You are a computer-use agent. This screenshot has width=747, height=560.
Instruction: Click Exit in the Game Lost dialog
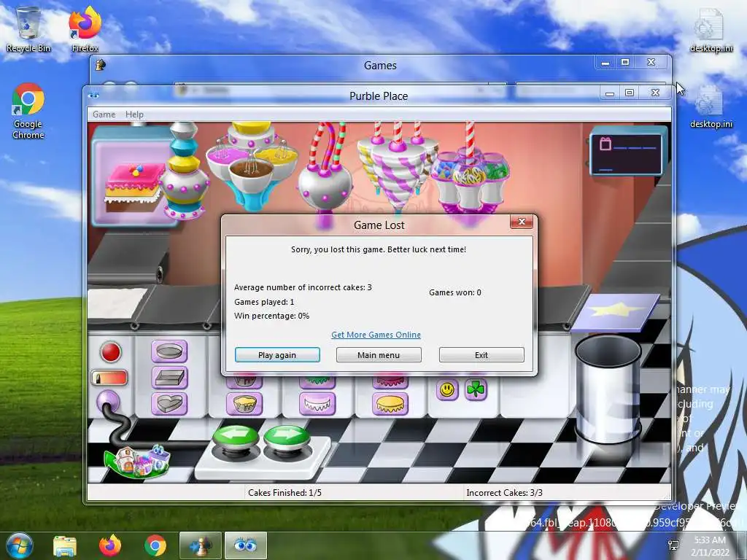[481, 355]
